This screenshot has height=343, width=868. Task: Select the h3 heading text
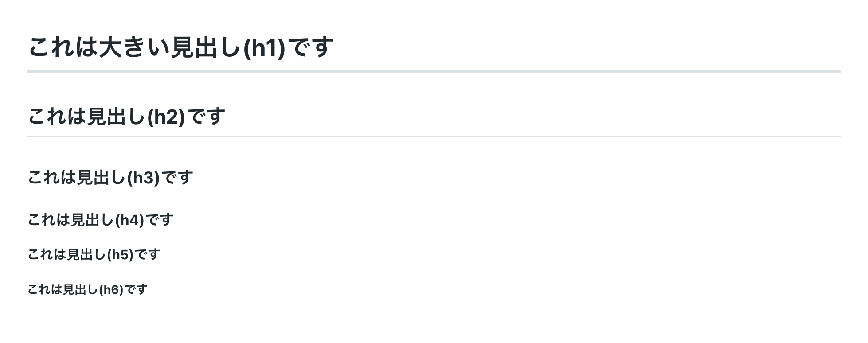[x=110, y=178]
